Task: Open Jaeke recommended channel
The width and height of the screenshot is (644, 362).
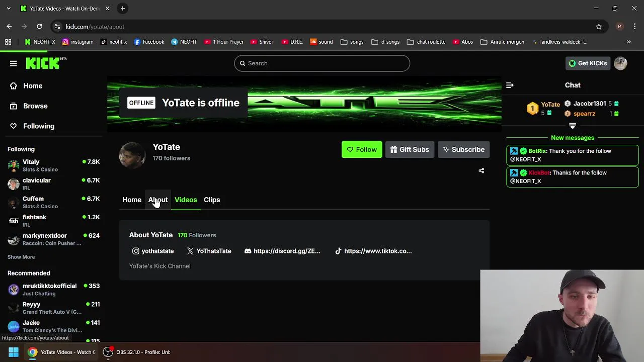Action: (x=53, y=326)
